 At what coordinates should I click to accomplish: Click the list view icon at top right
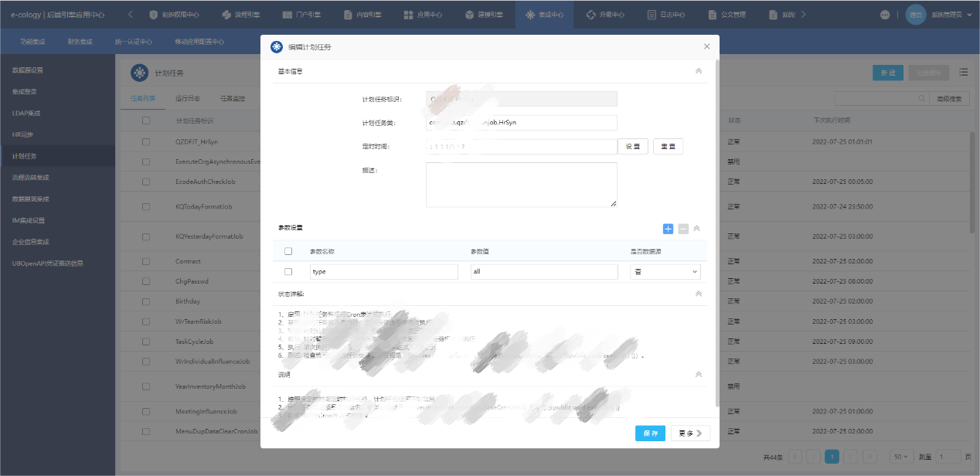point(963,72)
